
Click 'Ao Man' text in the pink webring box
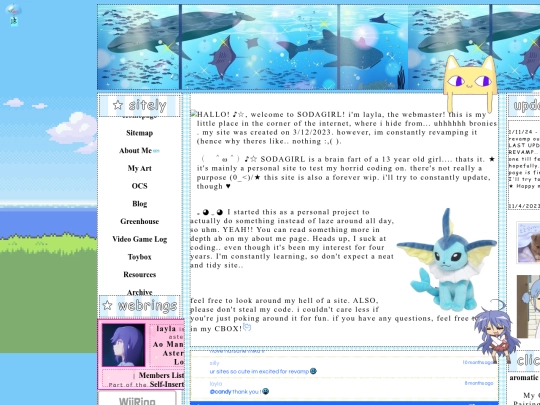pyautogui.click(x=168, y=344)
